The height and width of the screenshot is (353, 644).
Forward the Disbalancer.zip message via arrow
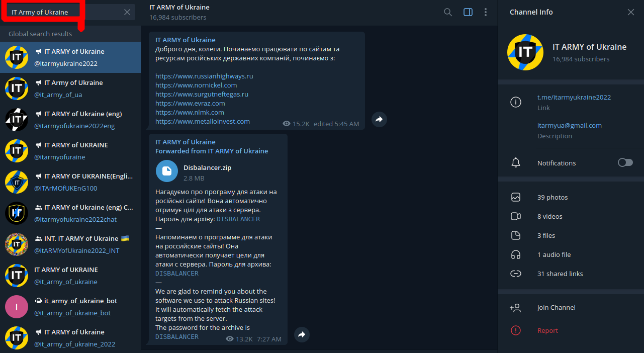tap(302, 334)
